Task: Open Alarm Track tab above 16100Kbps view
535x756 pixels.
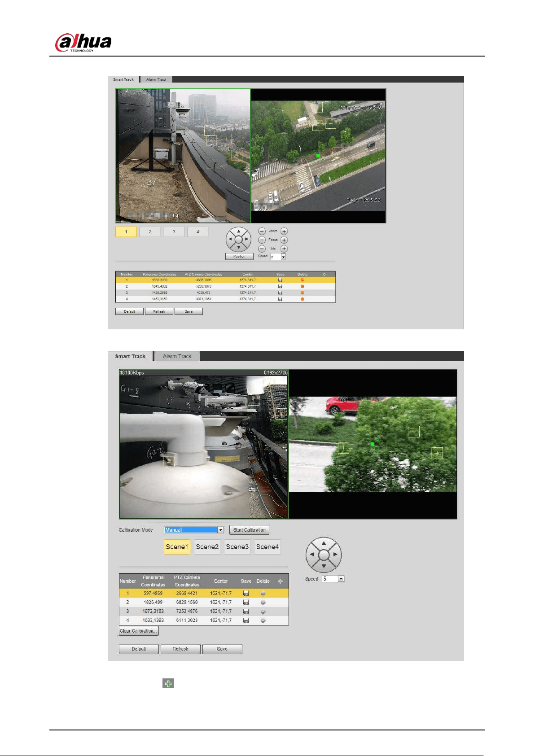Action: [177, 356]
